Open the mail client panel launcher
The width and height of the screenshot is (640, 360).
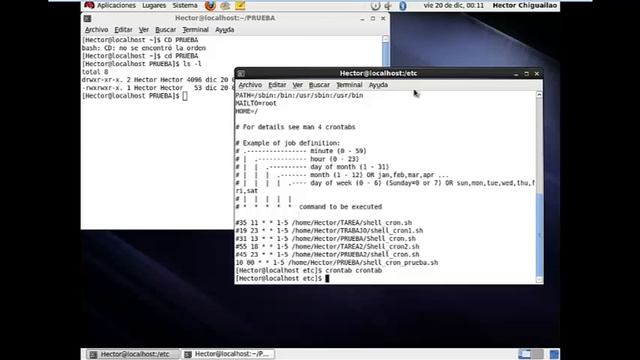[225, 5]
